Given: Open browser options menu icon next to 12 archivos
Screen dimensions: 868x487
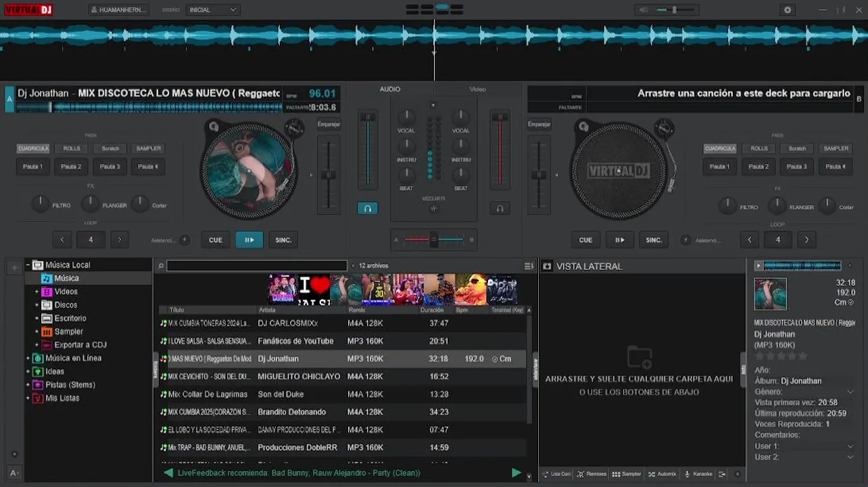Looking at the screenshot, I should click(x=529, y=266).
